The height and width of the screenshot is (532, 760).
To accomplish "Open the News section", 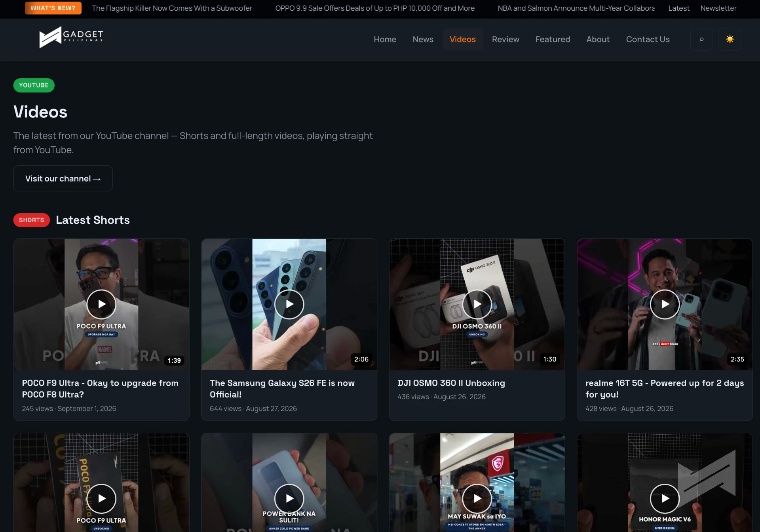I will point(423,39).
